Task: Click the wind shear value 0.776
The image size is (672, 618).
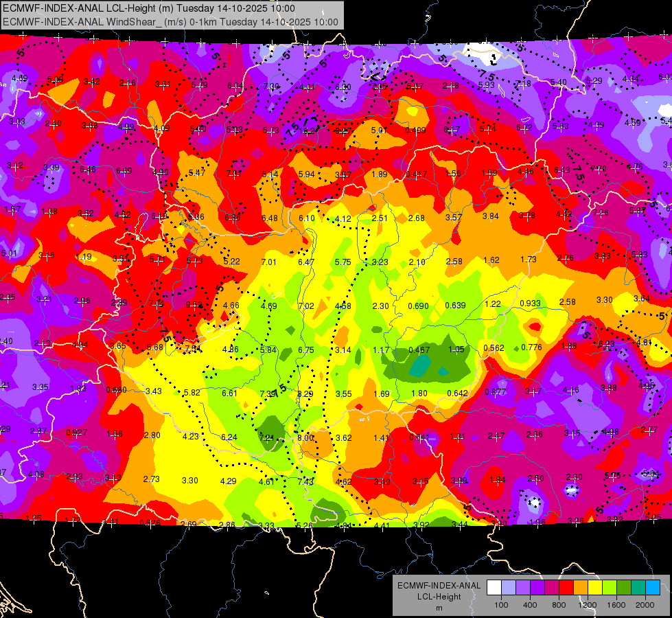Action: point(531,347)
